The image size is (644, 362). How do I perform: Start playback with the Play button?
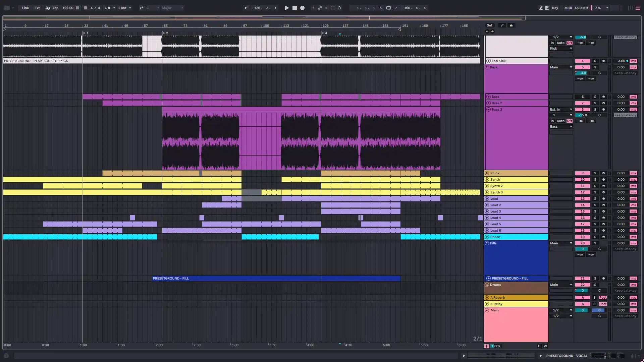pyautogui.click(x=286, y=8)
